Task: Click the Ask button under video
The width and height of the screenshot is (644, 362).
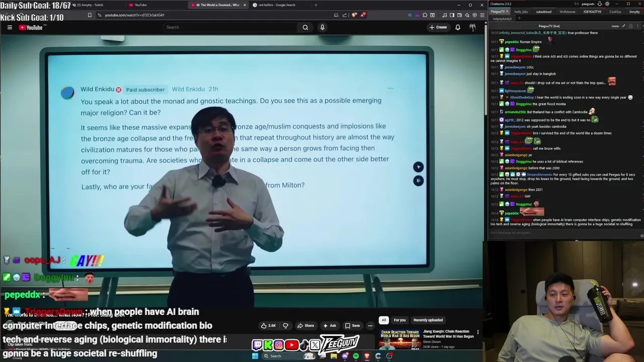Action: 330,325
